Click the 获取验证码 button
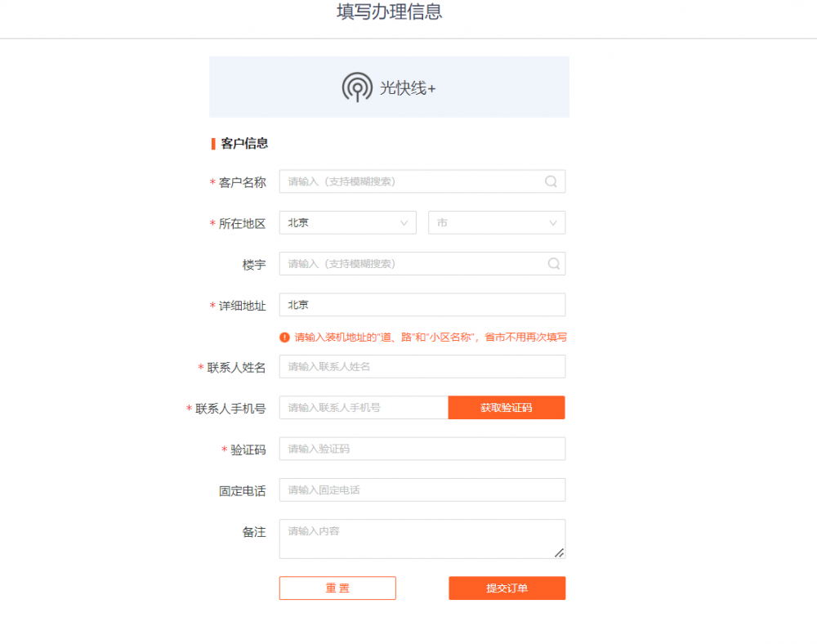817x644 pixels. 507,408
